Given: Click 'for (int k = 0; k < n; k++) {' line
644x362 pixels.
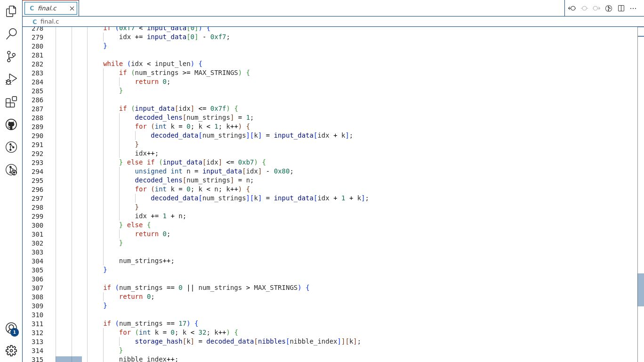Looking at the screenshot, I should tap(193, 189).
